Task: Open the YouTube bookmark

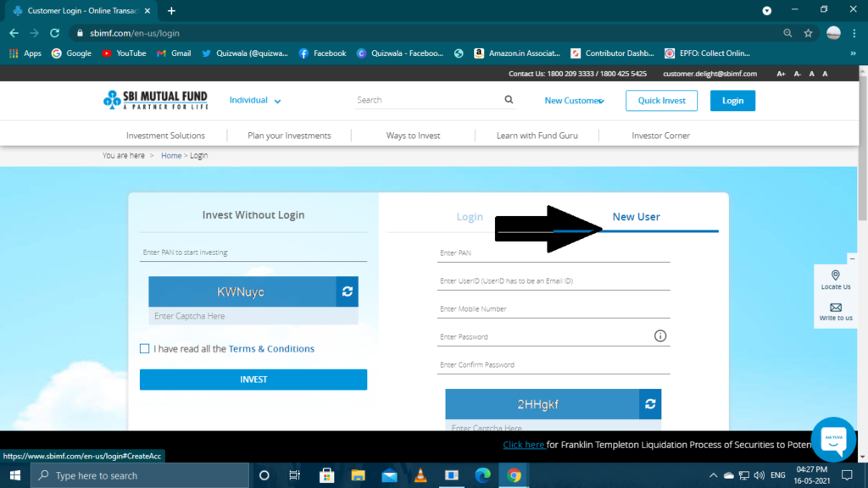Action: (x=124, y=53)
